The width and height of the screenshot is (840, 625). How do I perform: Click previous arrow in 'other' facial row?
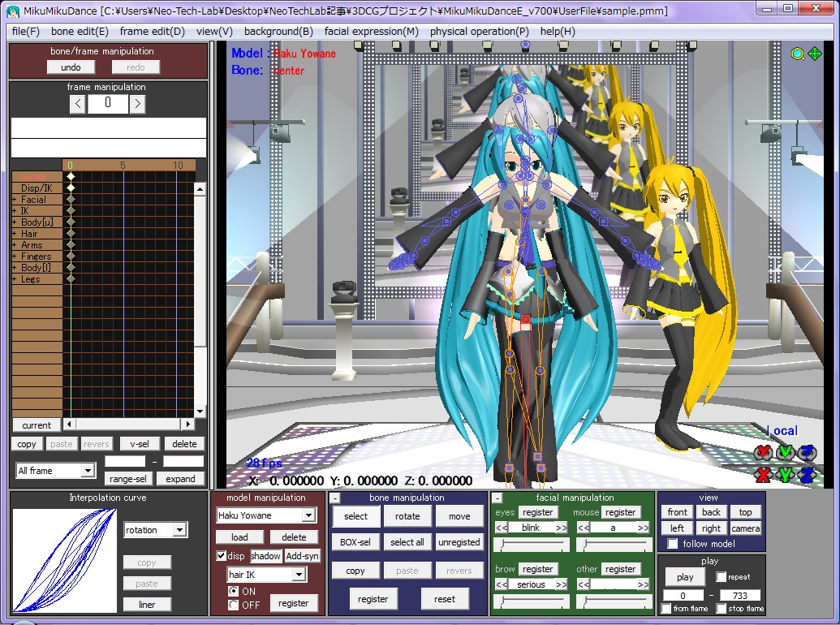click(x=584, y=584)
